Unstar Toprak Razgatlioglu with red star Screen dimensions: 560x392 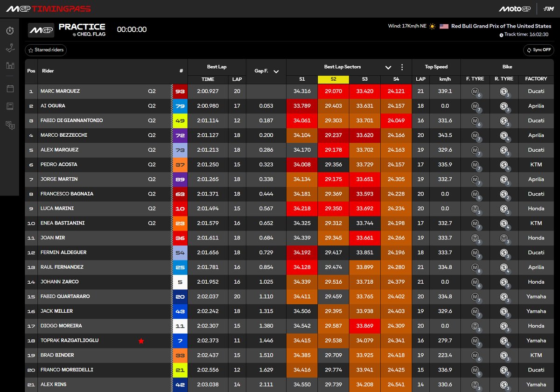click(x=141, y=341)
